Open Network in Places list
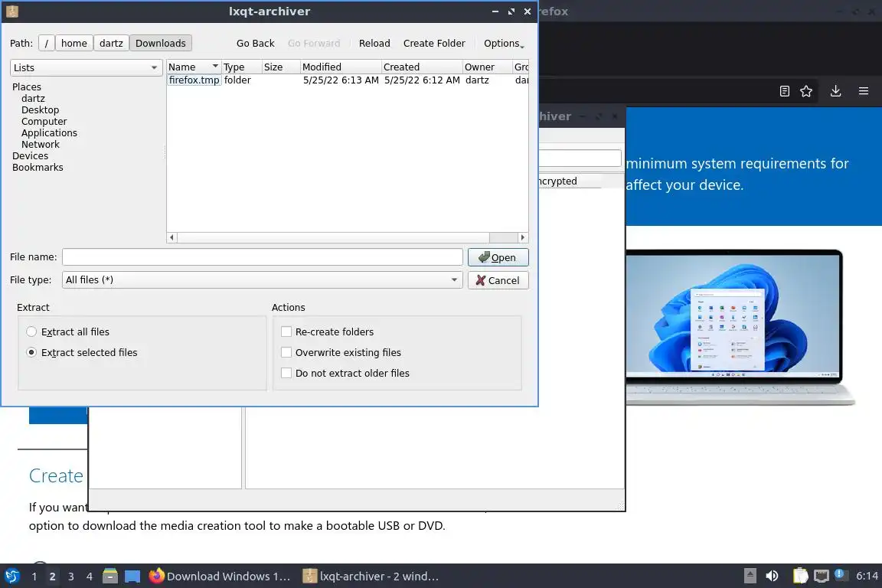Viewport: 882px width, 588px height. tap(41, 145)
